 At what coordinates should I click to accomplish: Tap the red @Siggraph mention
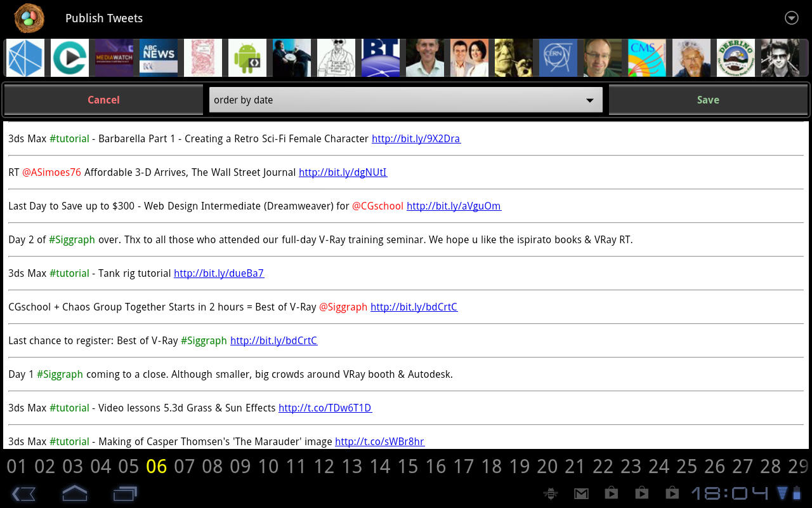click(343, 307)
